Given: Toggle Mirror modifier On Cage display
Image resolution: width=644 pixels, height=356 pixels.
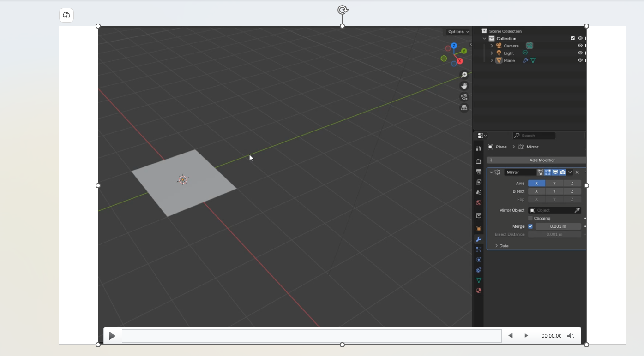Looking at the screenshot, I should click(x=540, y=172).
